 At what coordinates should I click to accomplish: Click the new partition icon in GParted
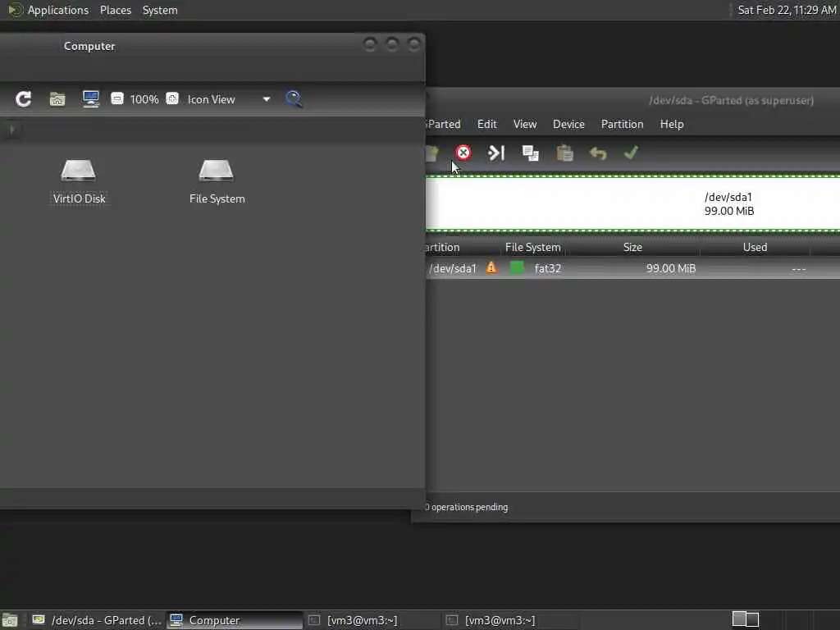pyautogui.click(x=431, y=153)
